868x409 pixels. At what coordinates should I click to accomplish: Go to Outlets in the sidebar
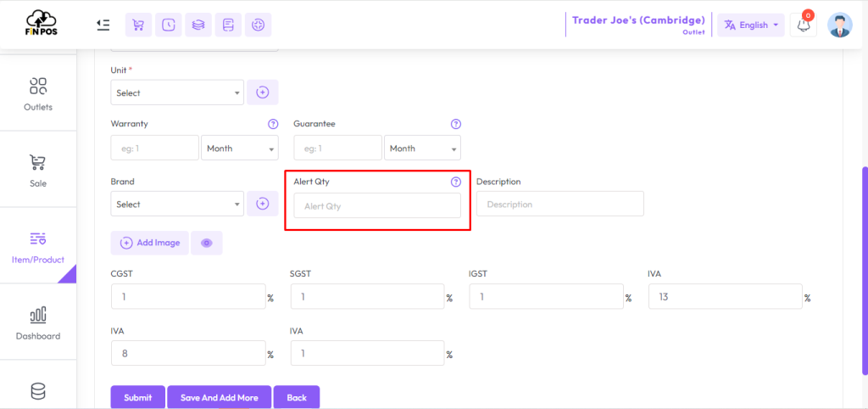click(38, 94)
